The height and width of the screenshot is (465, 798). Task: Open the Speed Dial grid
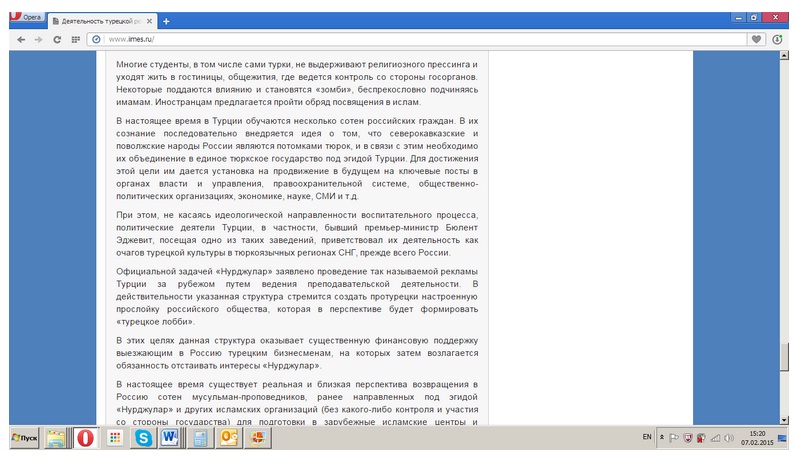75,39
